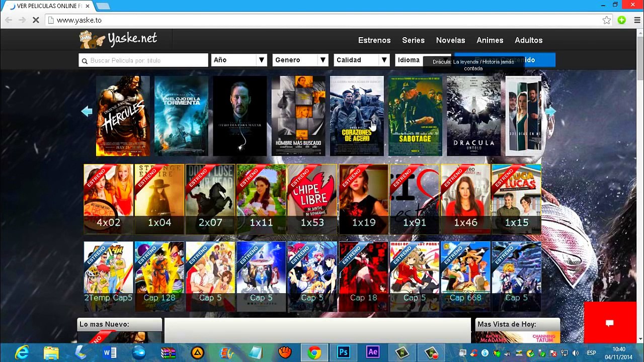Click the ESP language indicator in tray
Screen dimensions: 644x362
pyautogui.click(x=592, y=353)
